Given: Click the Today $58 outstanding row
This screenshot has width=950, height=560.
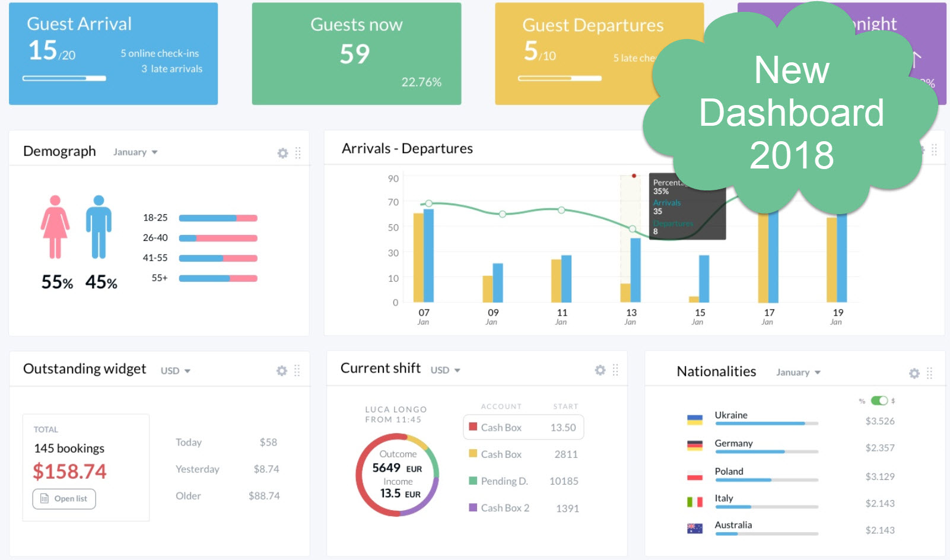Looking at the screenshot, I should pyautogui.click(x=227, y=443).
